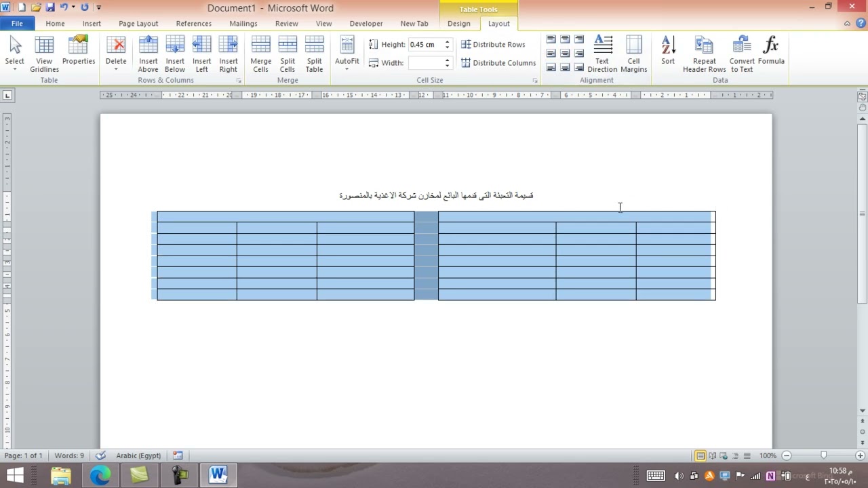Screen dimensions: 868x488
Task: Switch to the Home tab
Action: [x=56, y=24]
